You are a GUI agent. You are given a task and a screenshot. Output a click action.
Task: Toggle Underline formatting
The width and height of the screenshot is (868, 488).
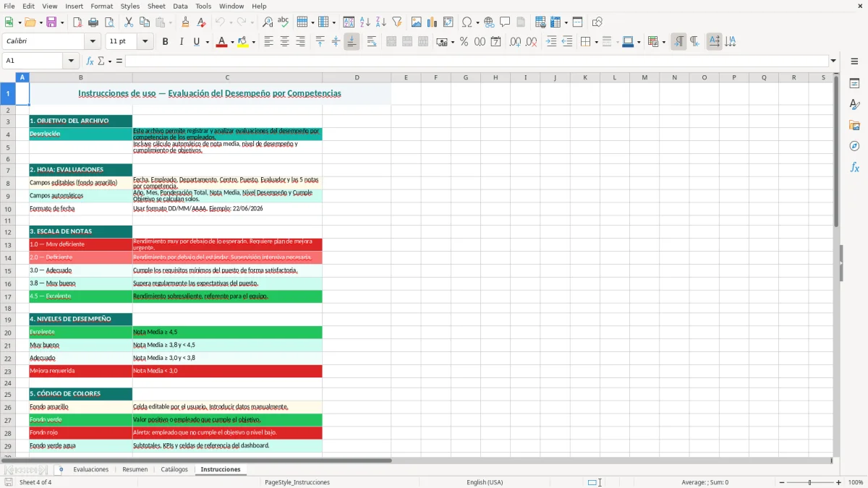coord(196,42)
